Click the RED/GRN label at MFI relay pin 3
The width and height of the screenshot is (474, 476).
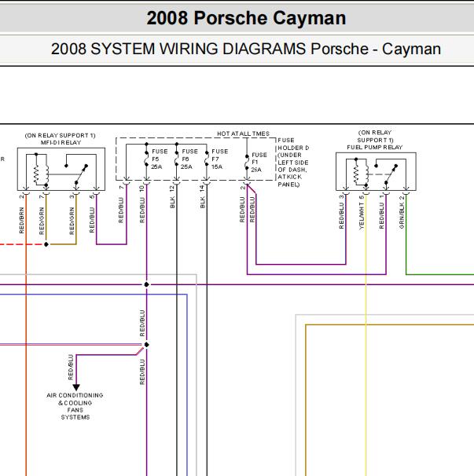click(x=72, y=221)
